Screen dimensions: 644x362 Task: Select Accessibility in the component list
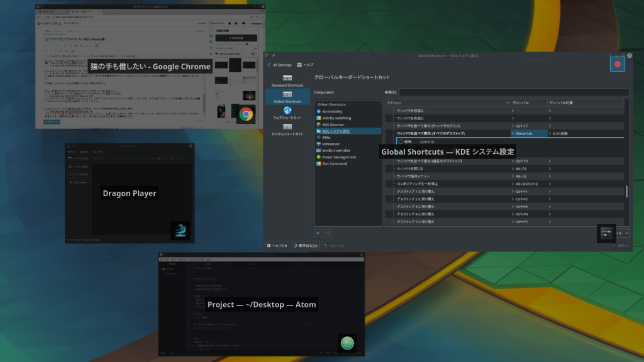(x=347, y=111)
